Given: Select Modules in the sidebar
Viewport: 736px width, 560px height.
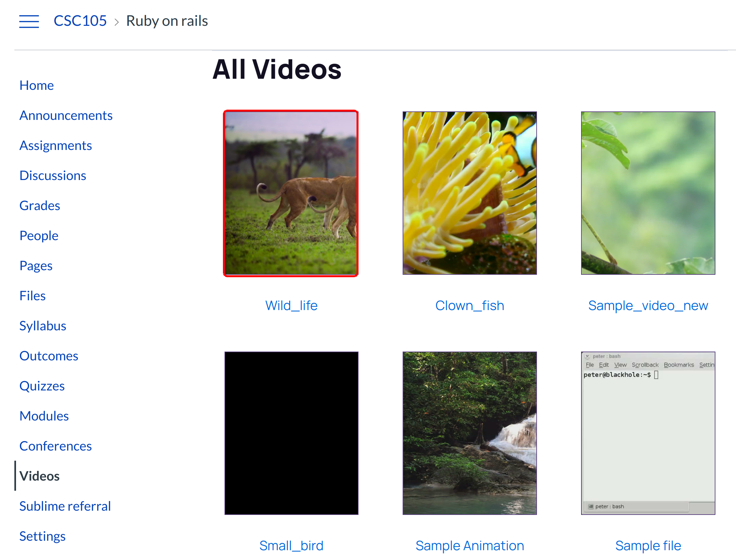Looking at the screenshot, I should click(44, 416).
